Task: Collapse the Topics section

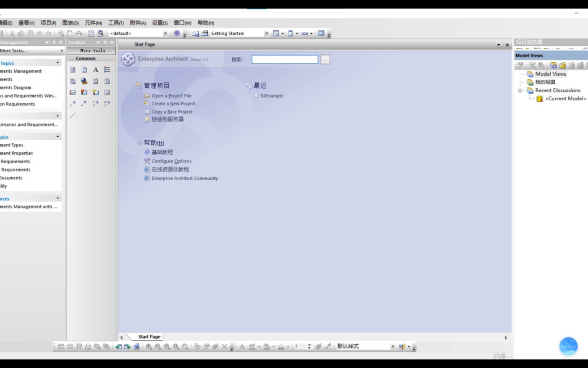Action: point(58,63)
